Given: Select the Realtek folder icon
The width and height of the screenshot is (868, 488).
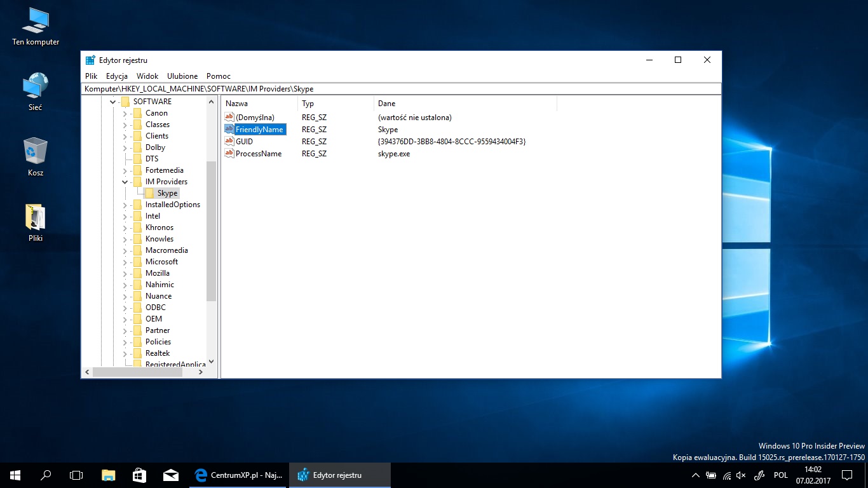Looking at the screenshot, I should (137, 353).
